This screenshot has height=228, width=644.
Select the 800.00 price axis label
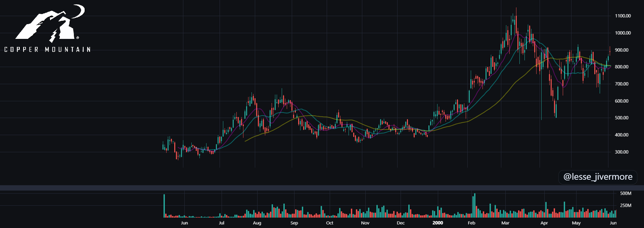tap(622, 67)
